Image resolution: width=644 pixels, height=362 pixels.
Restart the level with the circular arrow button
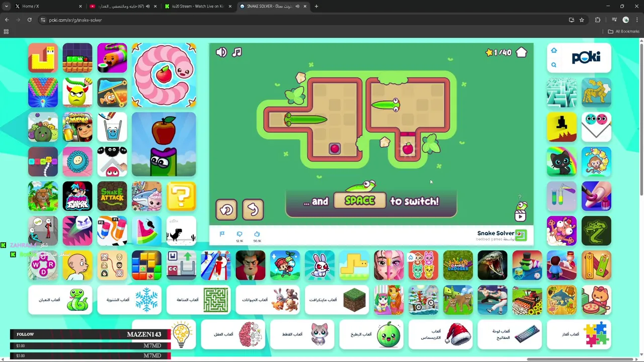coord(226,210)
